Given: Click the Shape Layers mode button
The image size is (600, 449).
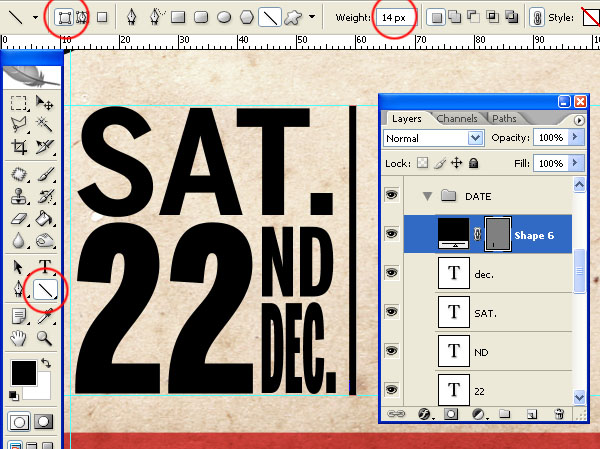Looking at the screenshot, I should coord(64,17).
